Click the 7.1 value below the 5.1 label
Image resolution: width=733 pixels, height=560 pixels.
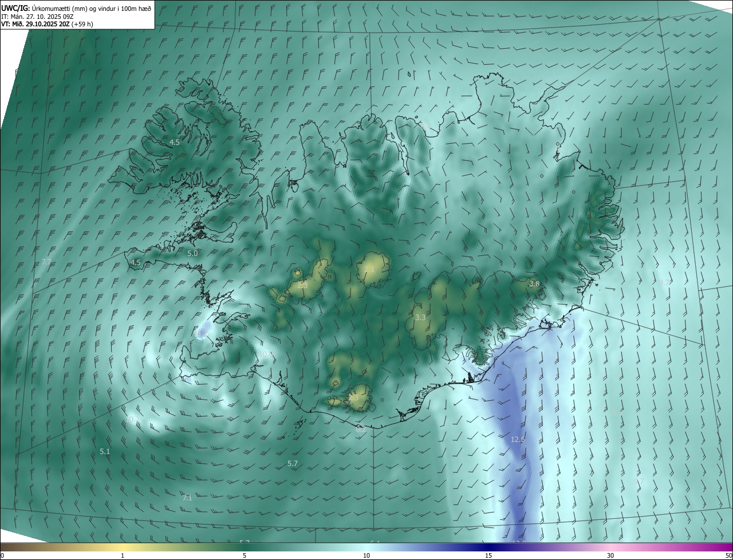pyautogui.click(x=187, y=498)
